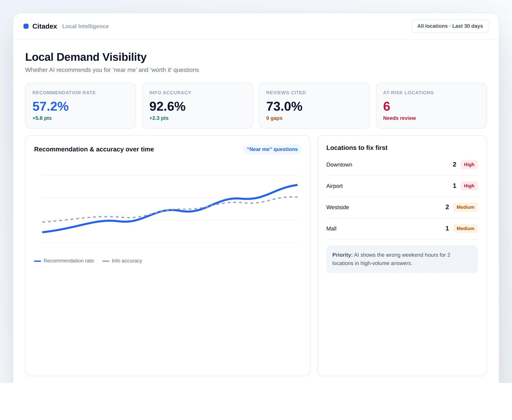Screen dimensions: 512x420
Task: Click the Airport location row
Action: coord(402,186)
